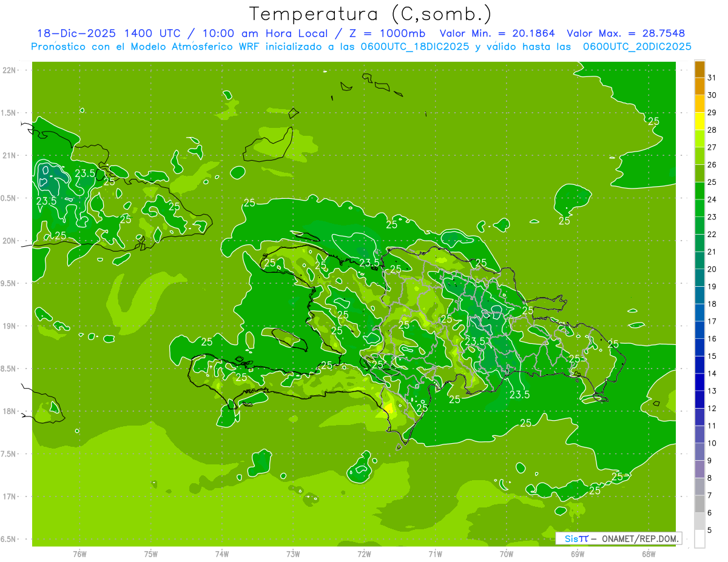
Task: Pick the orange swatch between 30 and 31
Action: tap(699, 86)
